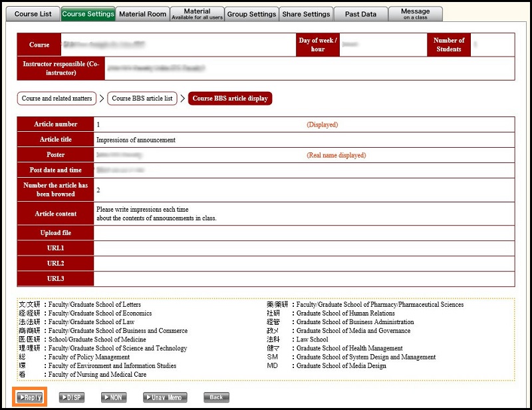Open the Past Data tab
Screen dimensions: 532x410
coord(360,14)
